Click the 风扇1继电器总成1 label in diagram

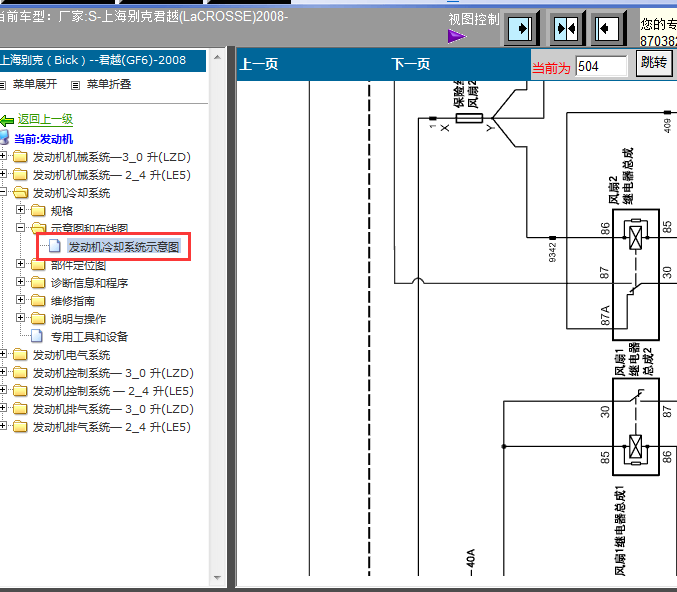(620, 531)
